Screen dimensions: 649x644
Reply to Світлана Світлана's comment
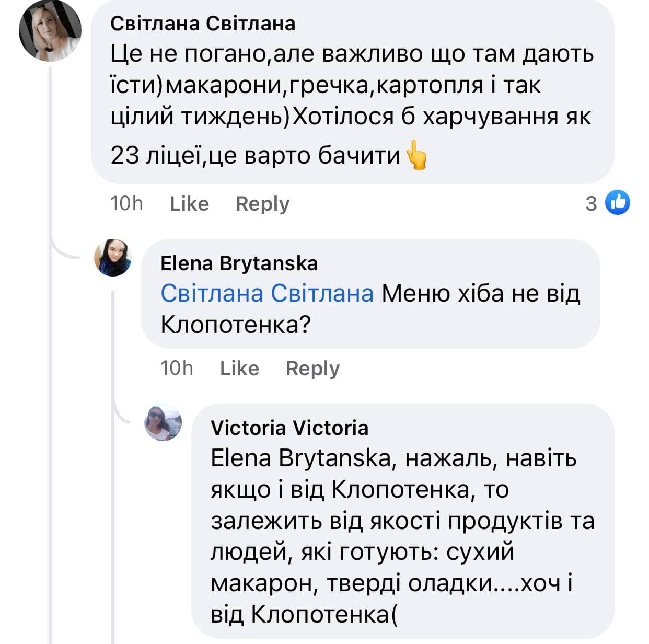tap(262, 203)
